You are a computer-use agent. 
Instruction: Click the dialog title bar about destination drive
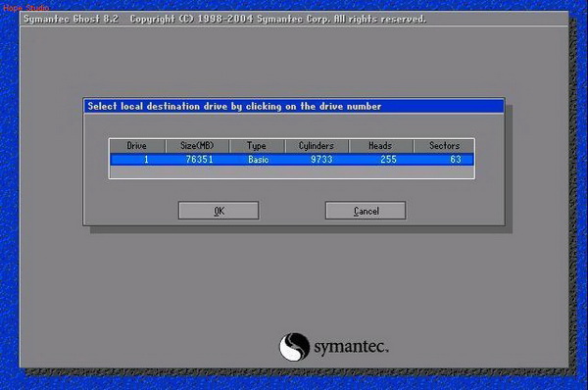294,106
